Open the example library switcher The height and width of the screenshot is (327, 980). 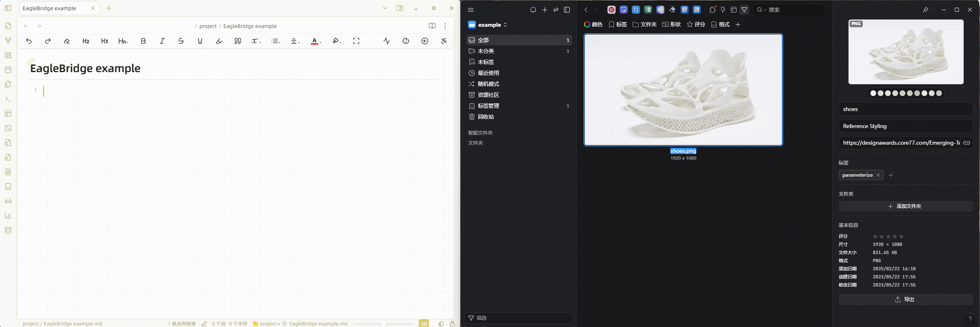coord(488,25)
